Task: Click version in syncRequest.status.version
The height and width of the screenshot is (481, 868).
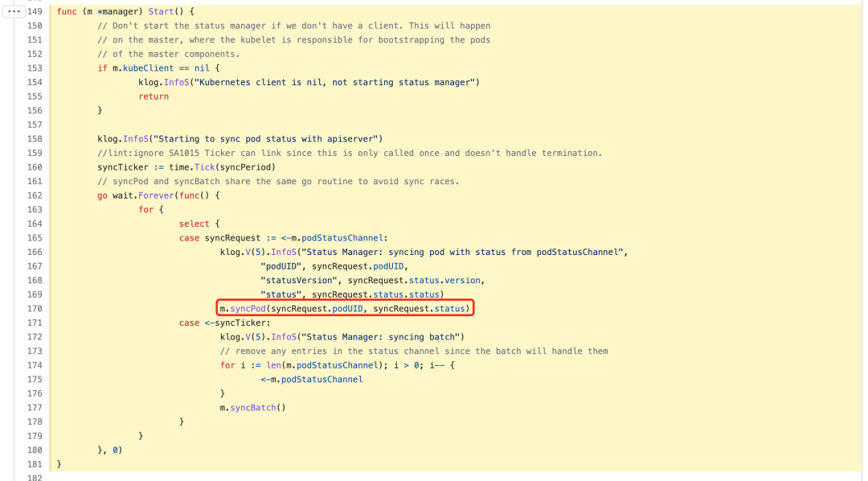Action: 463,281
